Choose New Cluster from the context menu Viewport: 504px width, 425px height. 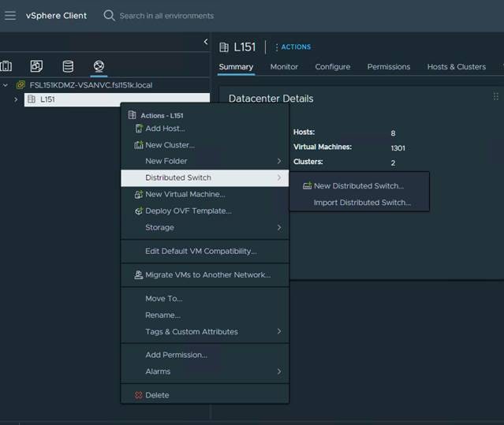pyautogui.click(x=205, y=145)
